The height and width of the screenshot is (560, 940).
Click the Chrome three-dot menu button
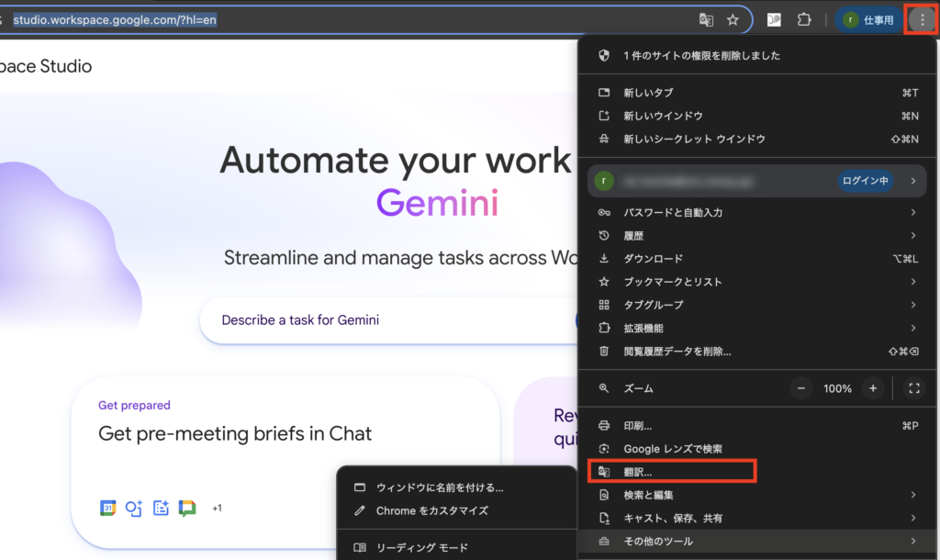(x=922, y=19)
